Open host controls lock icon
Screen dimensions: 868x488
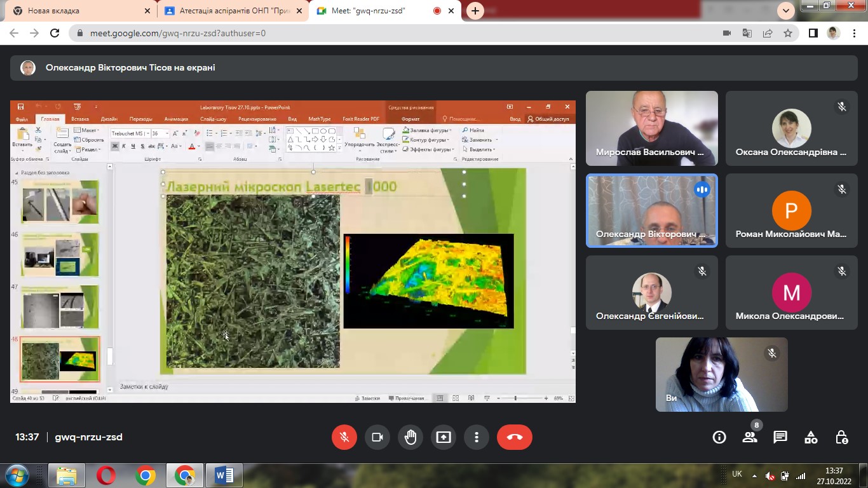(x=841, y=437)
